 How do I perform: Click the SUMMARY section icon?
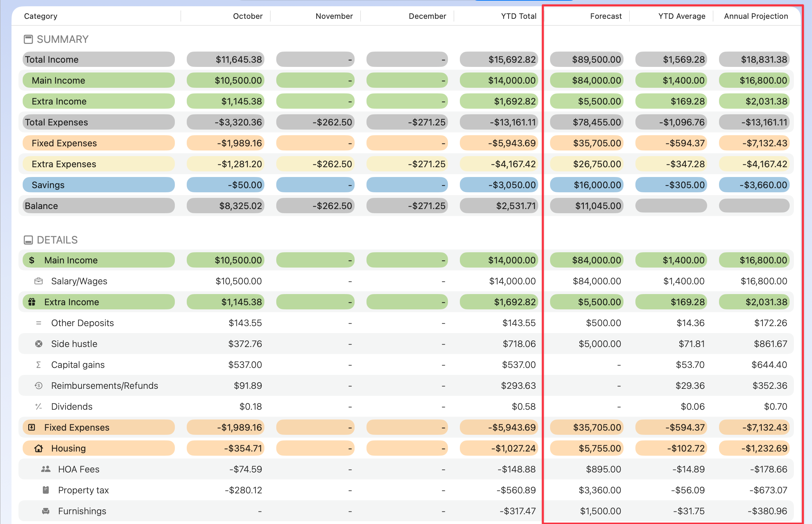[29, 39]
